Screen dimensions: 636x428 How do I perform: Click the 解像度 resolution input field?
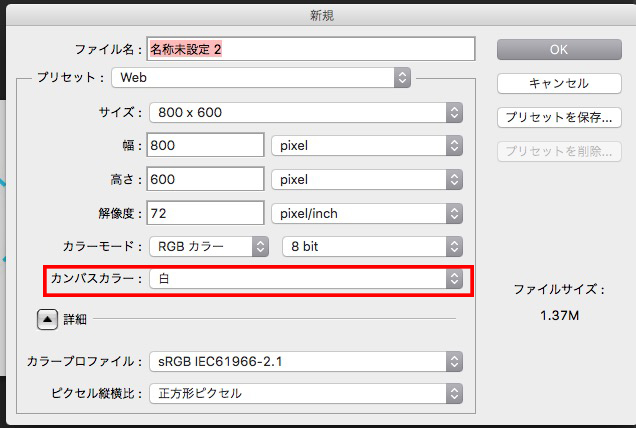[x=205, y=214]
